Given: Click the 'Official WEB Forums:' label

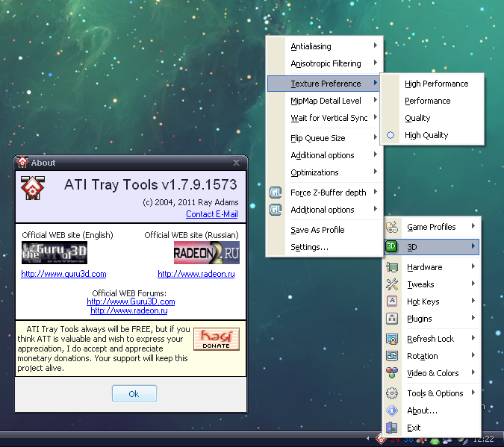Looking at the screenshot, I should [x=129, y=293].
